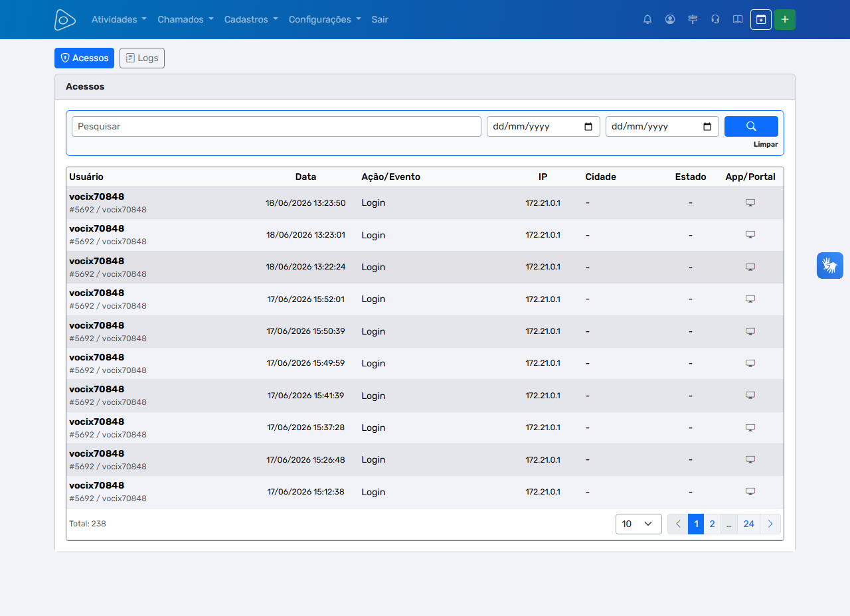
Task: Click the Data column header
Action: click(x=305, y=177)
